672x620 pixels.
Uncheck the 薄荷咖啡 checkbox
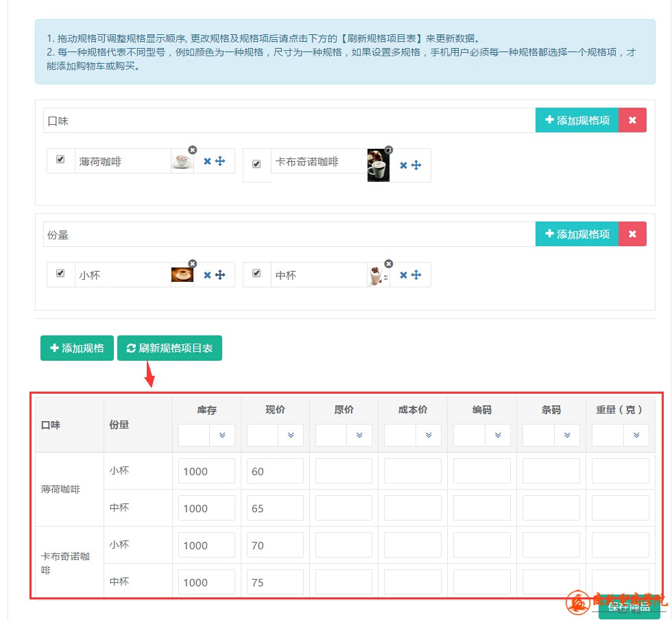[60, 159]
